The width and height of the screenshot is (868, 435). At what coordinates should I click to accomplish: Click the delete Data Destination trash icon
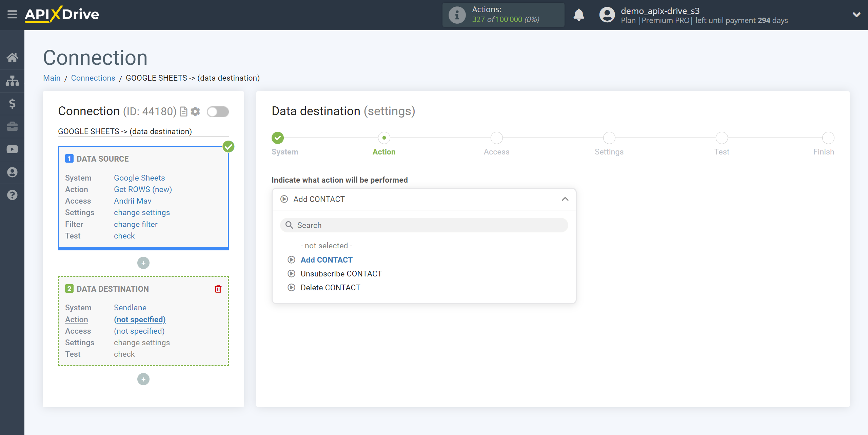tap(219, 289)
